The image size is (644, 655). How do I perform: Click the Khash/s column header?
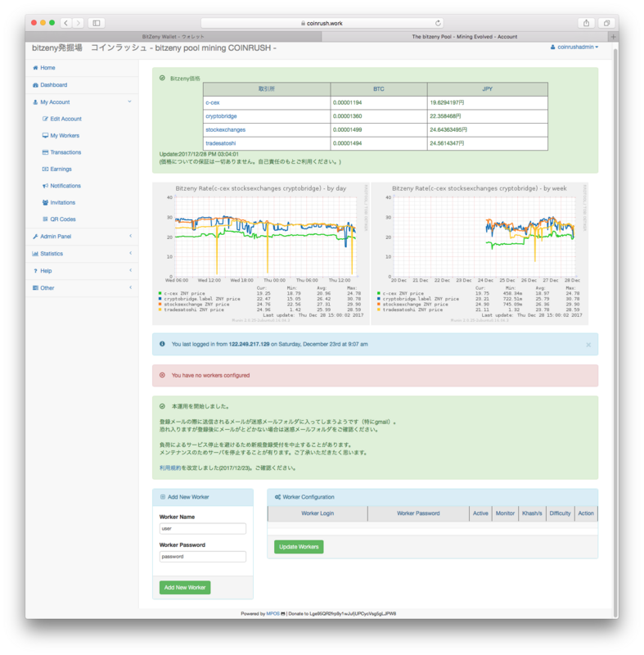(532, 513)
